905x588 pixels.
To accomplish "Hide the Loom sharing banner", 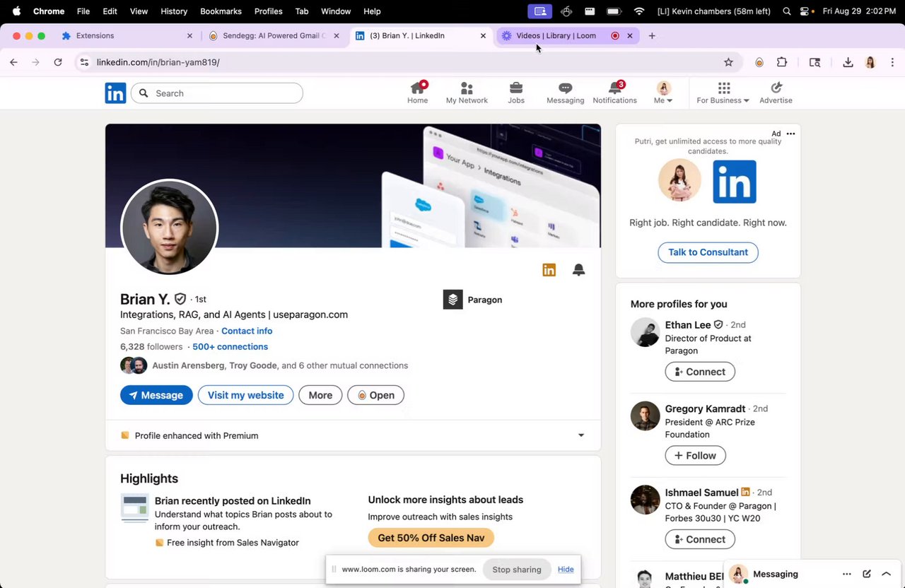I will (x=566, y=570).
